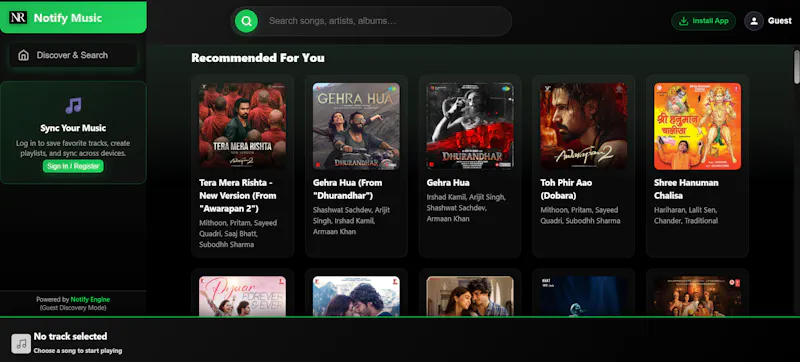Image resolution: width=800 pixels, height=362 pixels.
Task: Click the vertical scrollbar thumb
Action: [x=796, y=66]
